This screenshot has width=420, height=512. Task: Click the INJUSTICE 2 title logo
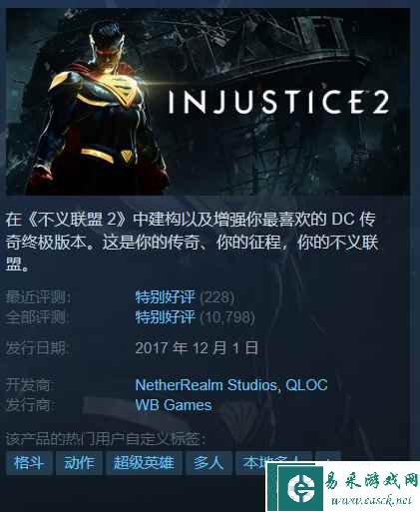(x=278, y=102)
